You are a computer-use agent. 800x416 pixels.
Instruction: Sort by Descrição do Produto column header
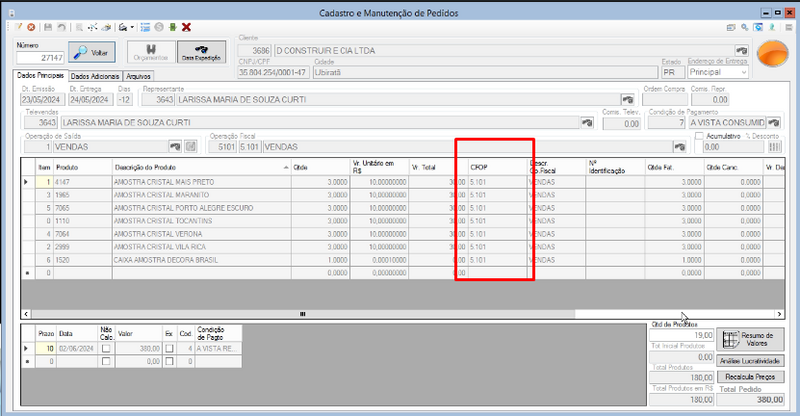(202, 167)
